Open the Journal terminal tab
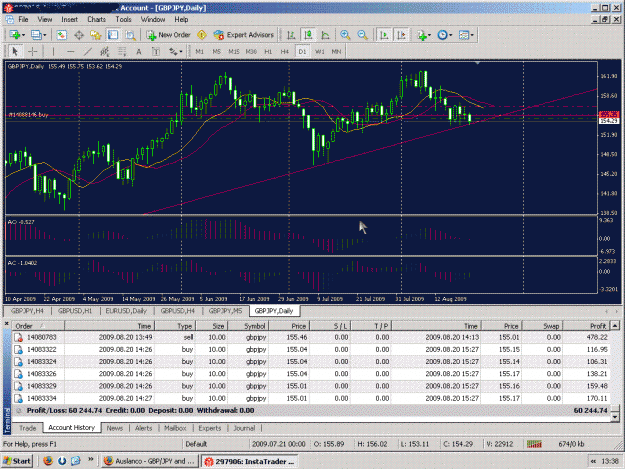The height and width of the screenshot is (469, 625). 244,428
